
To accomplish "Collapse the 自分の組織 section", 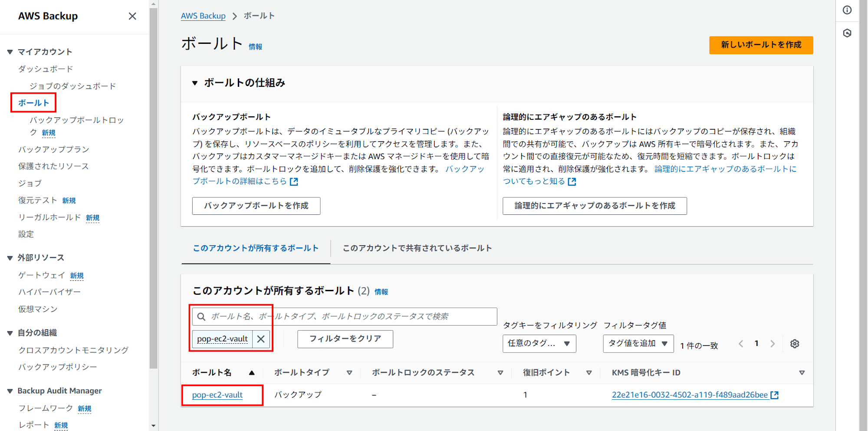I will 10,333.
